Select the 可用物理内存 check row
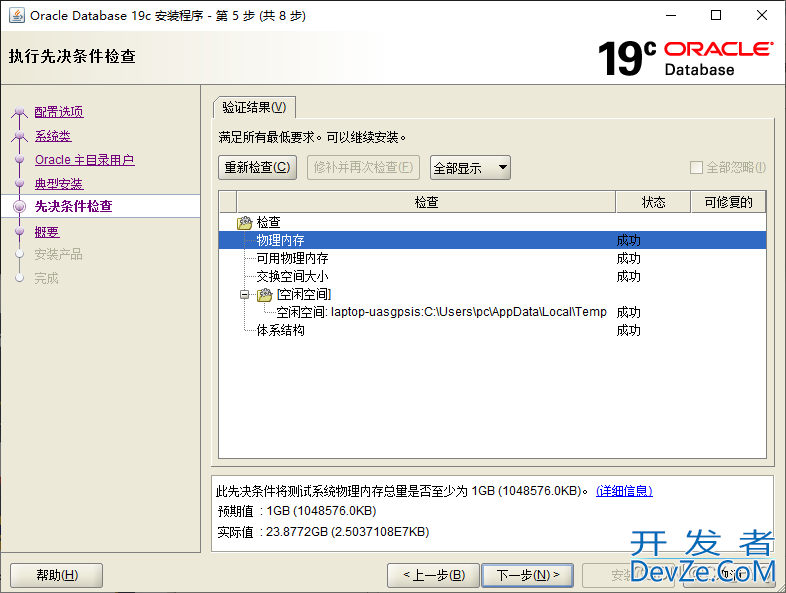This screenshot has height=593, width=786. pos(492,258)
